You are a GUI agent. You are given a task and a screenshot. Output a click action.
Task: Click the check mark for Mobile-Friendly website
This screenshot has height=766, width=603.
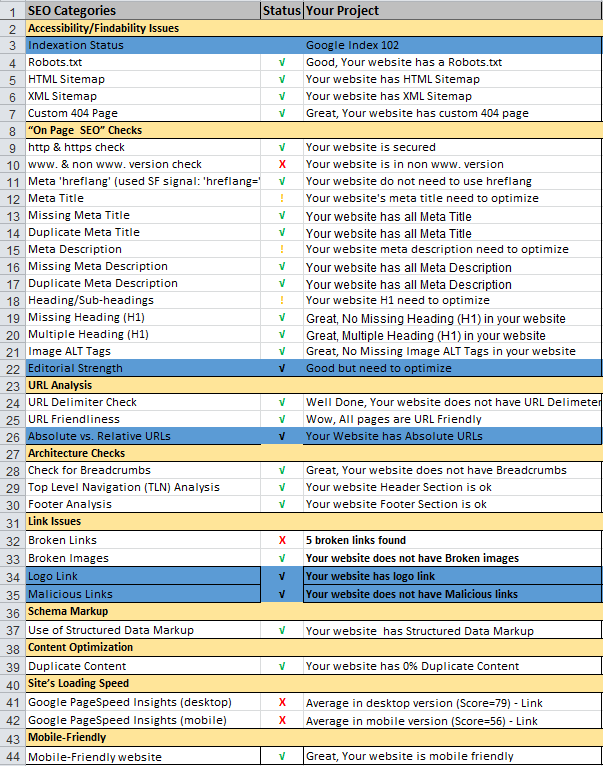(x=282, y=757)
